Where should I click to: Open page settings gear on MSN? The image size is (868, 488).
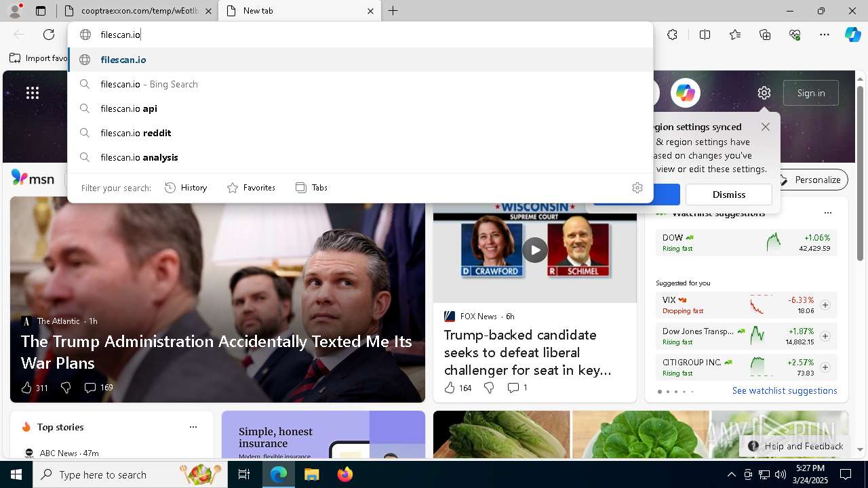click(x=764, y=93)
